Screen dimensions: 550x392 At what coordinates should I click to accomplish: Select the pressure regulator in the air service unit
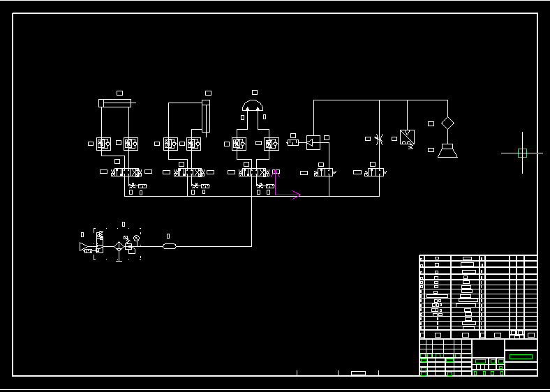tap(128, 246)
